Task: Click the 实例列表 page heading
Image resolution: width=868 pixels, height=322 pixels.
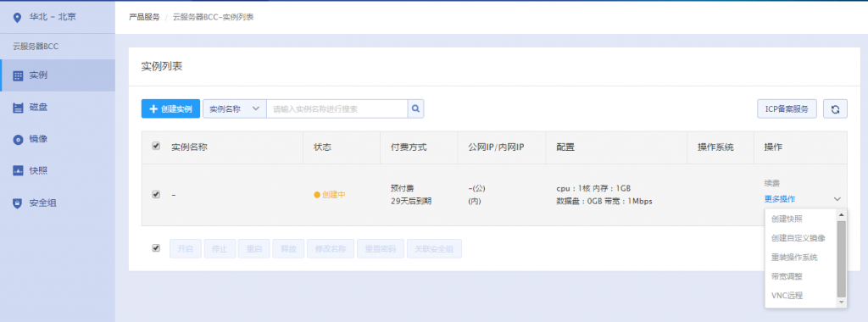Action: [162, 66]
